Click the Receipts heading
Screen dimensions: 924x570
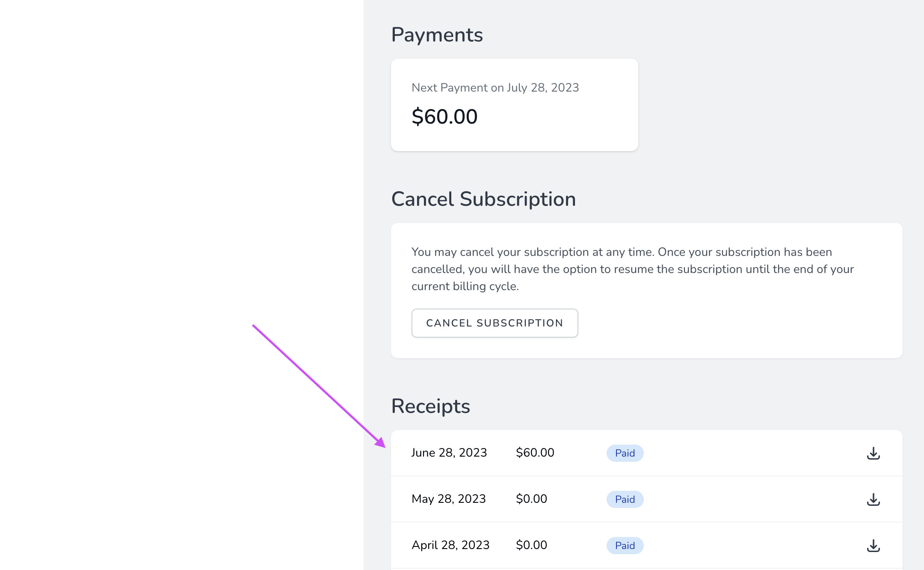point(430,407)
